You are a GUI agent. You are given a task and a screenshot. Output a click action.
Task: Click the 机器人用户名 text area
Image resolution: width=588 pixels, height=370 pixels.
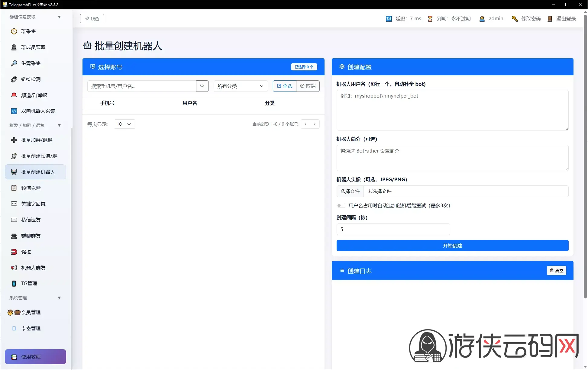coord(452,110)
